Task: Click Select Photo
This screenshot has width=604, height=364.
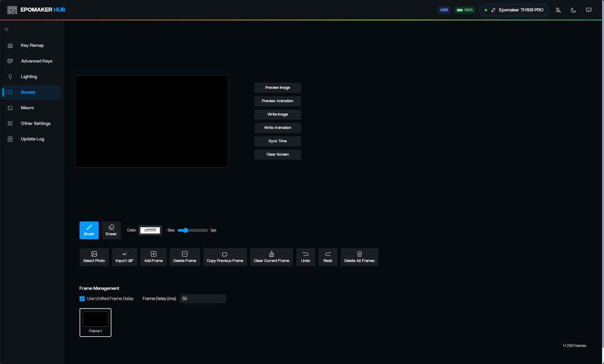Action: click(94, 257)
